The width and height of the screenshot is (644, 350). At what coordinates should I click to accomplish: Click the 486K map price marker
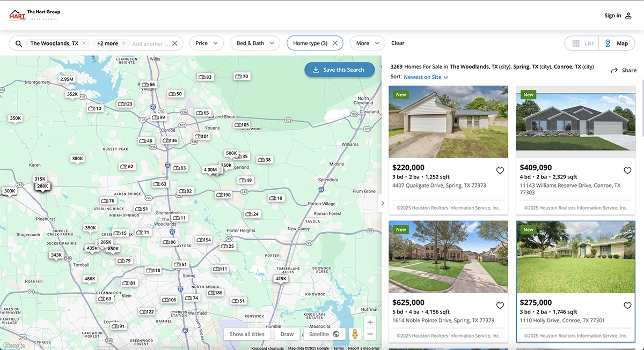pyautogui.click(x=90, y=279)
